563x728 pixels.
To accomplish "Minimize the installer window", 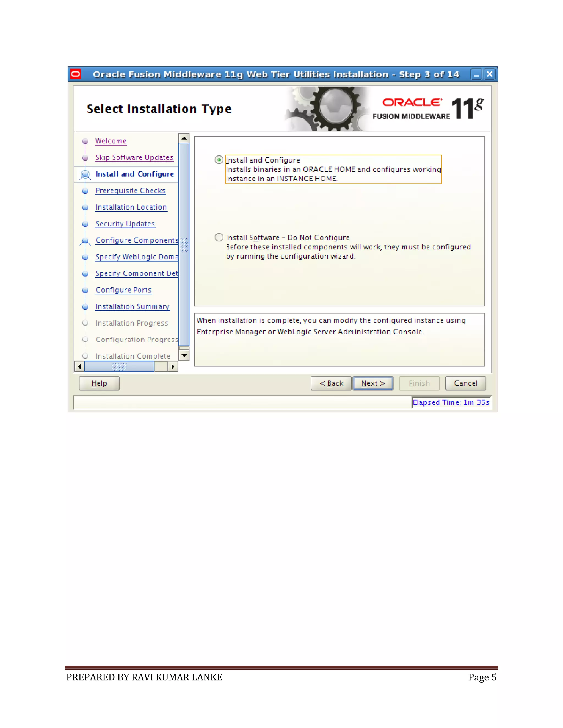I will 476,74.
